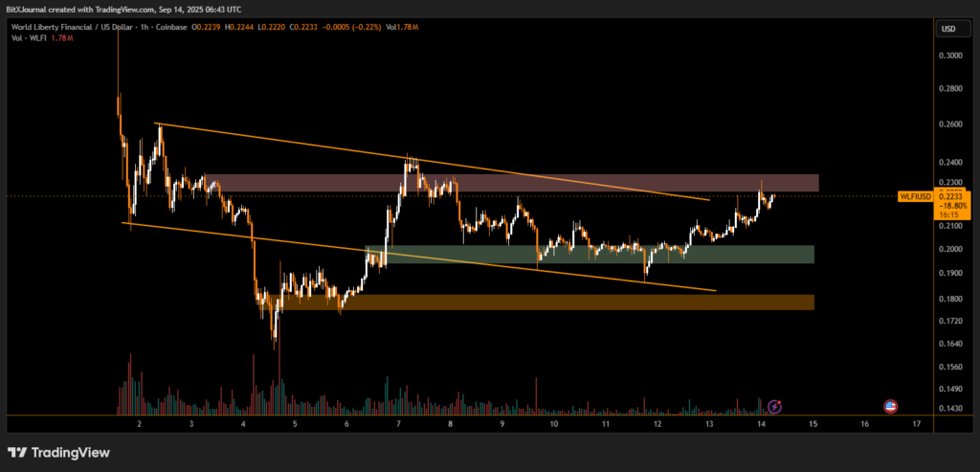Click the Vol · WLFI indicator label
The image size is (980, 472).
[29, 38]
